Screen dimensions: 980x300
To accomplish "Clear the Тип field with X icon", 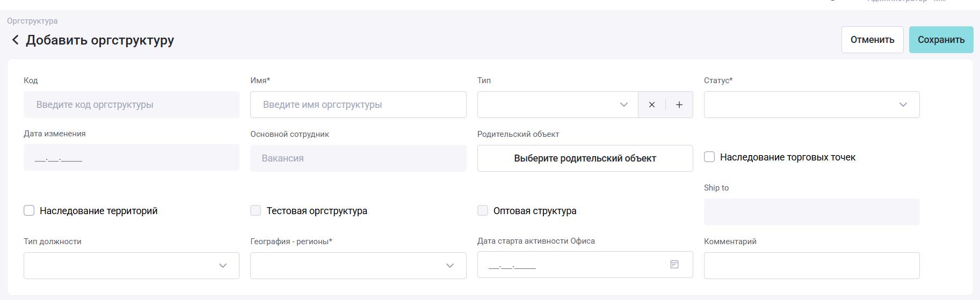I will tap(651, 105).
